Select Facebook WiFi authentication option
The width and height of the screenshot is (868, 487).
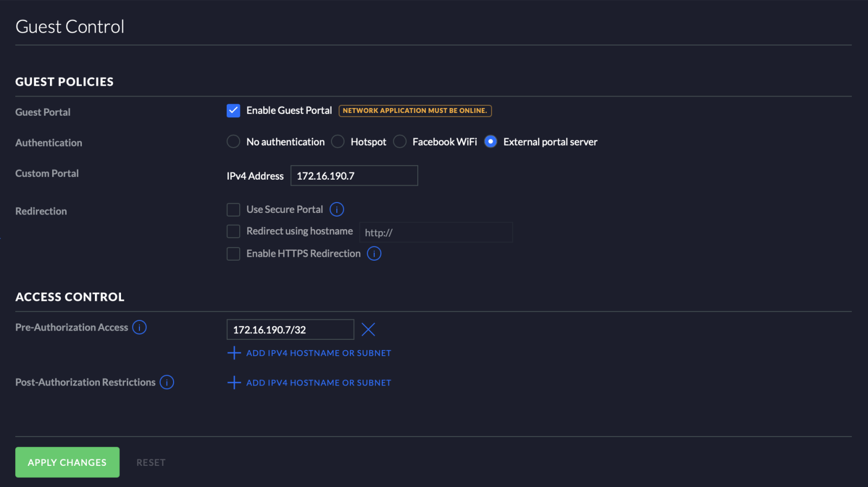[x=400, y=142]
